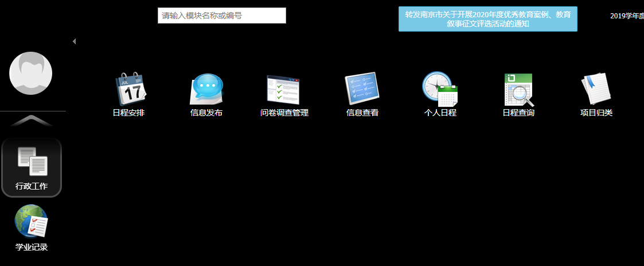The width and height of the screenshot is (644, 266).
Task: Click the 项目归类 text label
Action: [596, 113]
